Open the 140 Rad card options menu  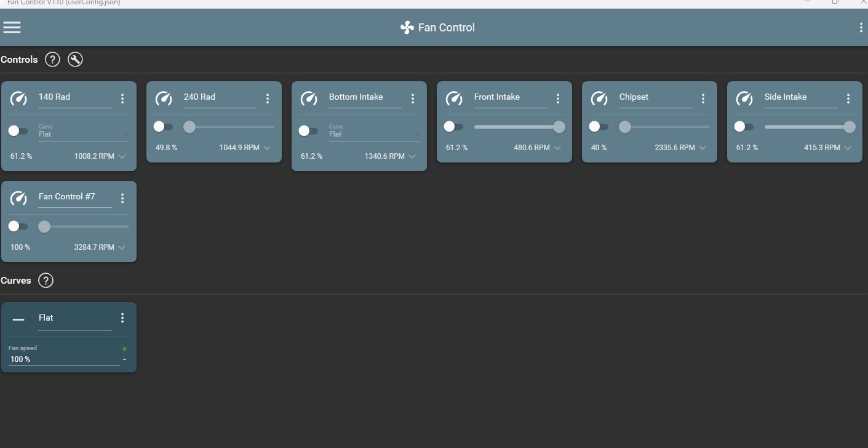(x=122, y=98)
